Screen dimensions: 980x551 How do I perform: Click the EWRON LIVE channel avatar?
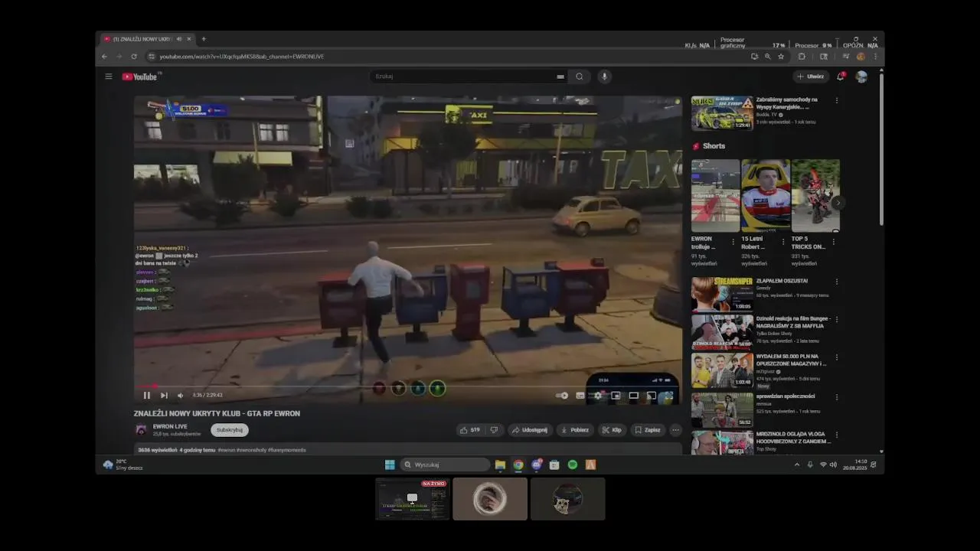coord(141,430)
